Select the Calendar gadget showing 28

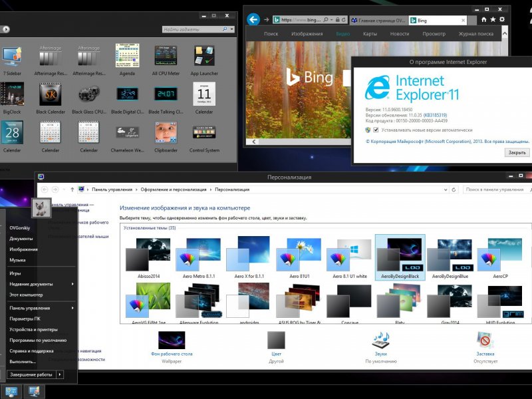pos(12,136)
